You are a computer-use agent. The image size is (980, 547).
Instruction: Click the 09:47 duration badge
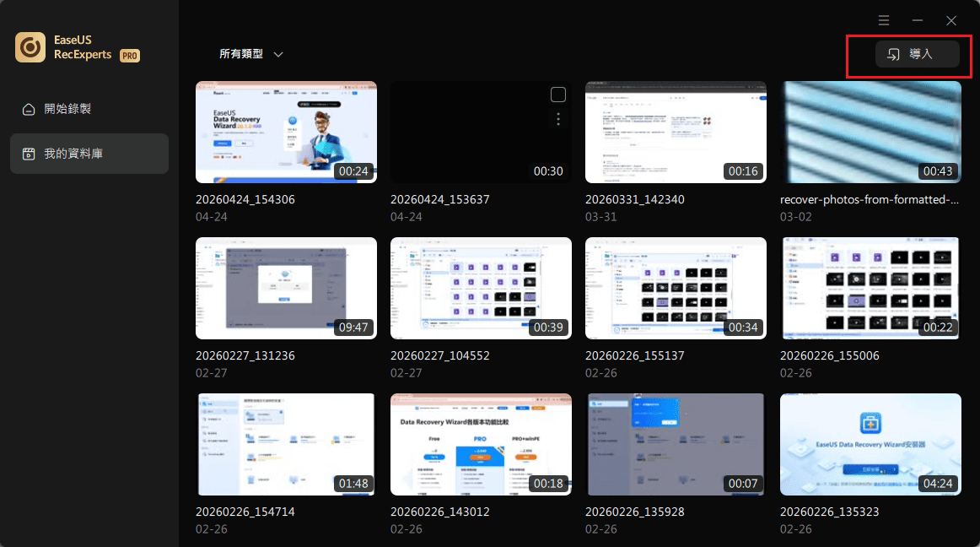[353, 328]
